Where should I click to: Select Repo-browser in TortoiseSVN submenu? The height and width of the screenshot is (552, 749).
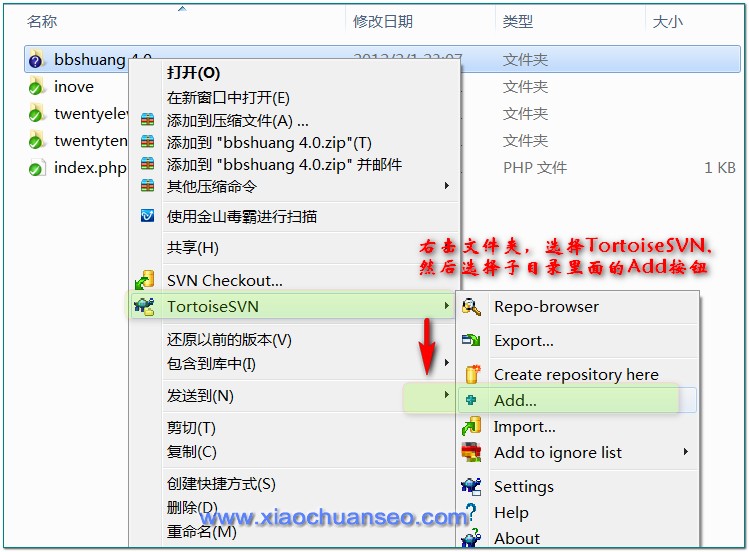coord(546,307)
